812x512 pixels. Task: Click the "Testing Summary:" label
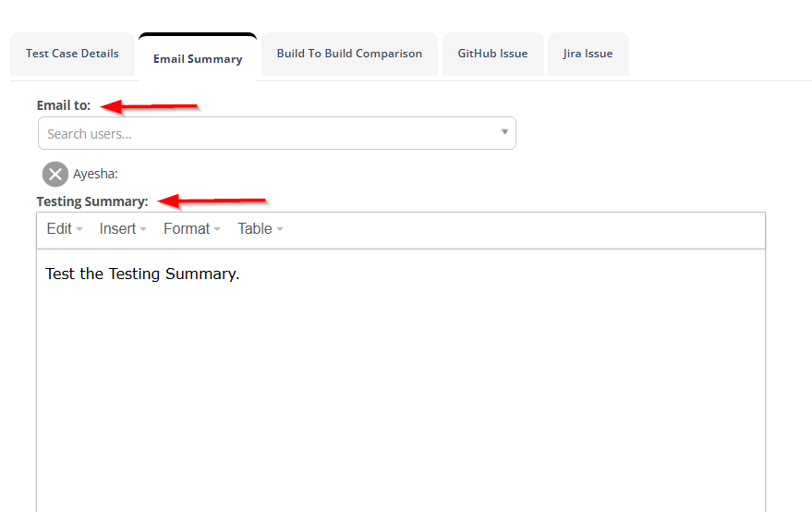92,201
